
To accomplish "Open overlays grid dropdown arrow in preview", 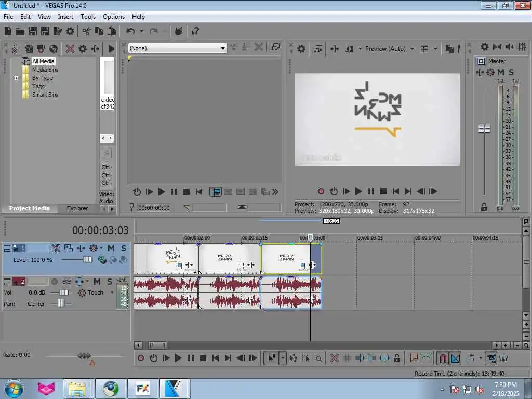I will coord(435,49).
